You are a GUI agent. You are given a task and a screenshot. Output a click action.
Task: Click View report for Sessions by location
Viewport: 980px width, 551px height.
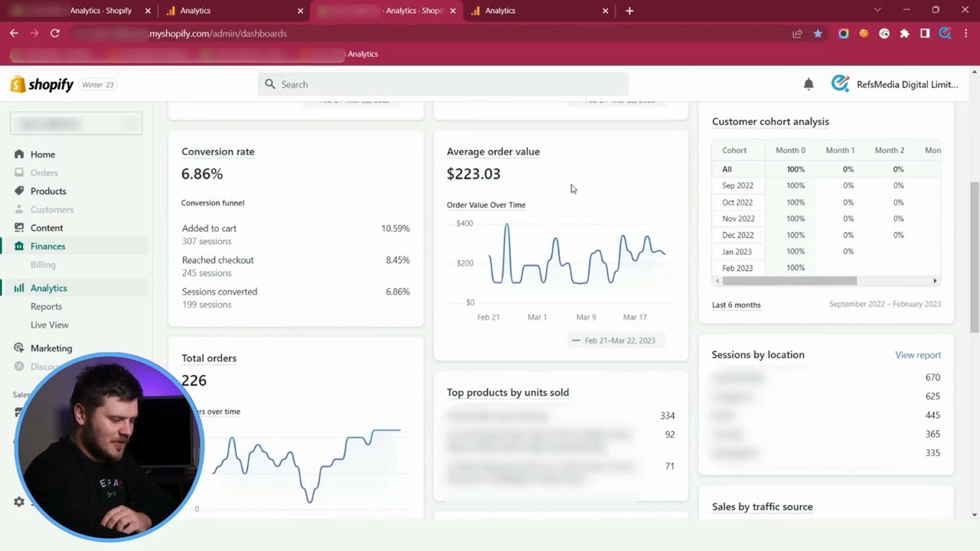[x=918, y=355]
